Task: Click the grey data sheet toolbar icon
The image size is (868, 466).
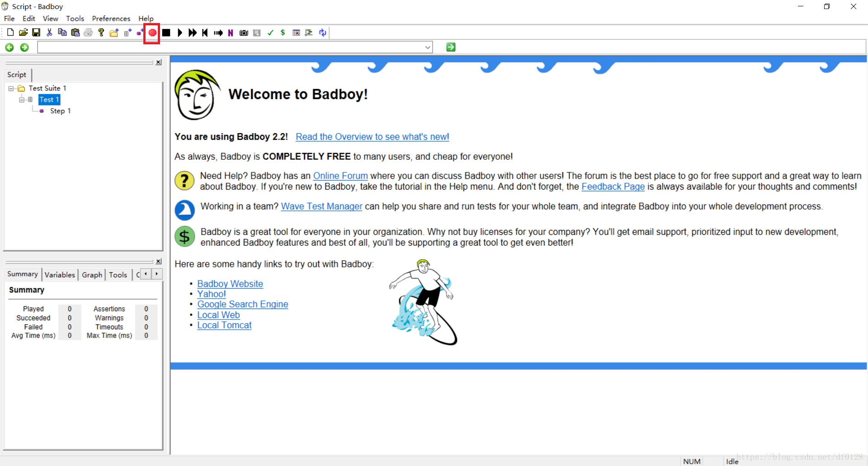Action: click(257, 33)
